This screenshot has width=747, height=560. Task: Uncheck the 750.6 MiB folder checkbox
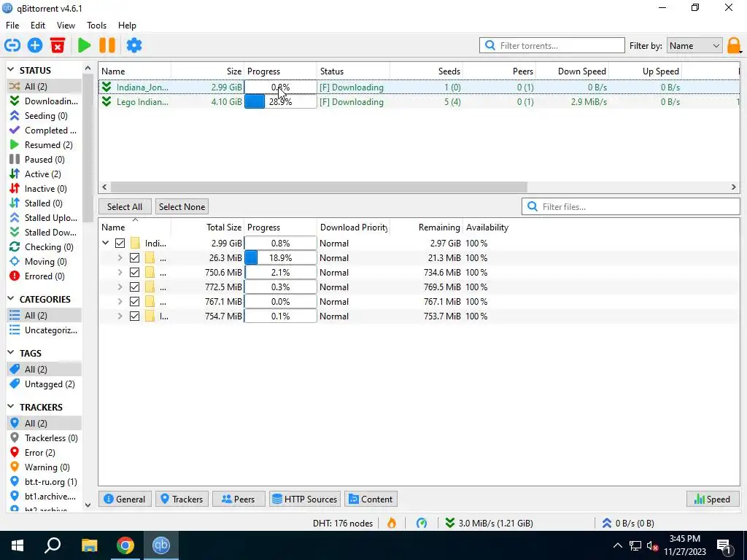coord(135,273)
